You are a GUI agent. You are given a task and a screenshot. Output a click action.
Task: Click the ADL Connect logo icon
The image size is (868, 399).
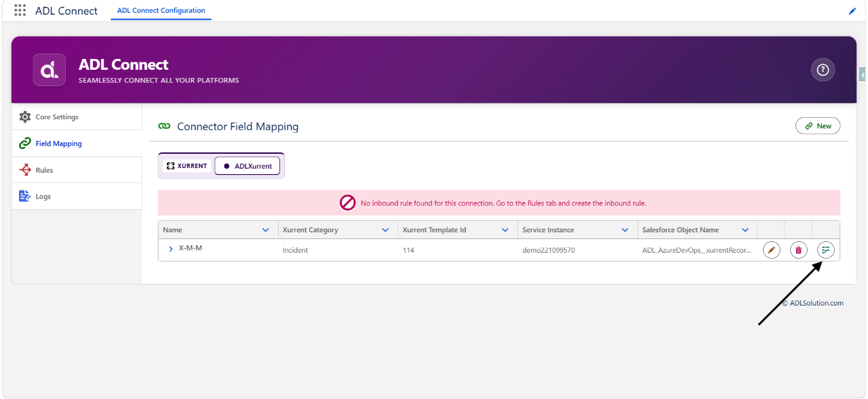click(x=50, y=70)
